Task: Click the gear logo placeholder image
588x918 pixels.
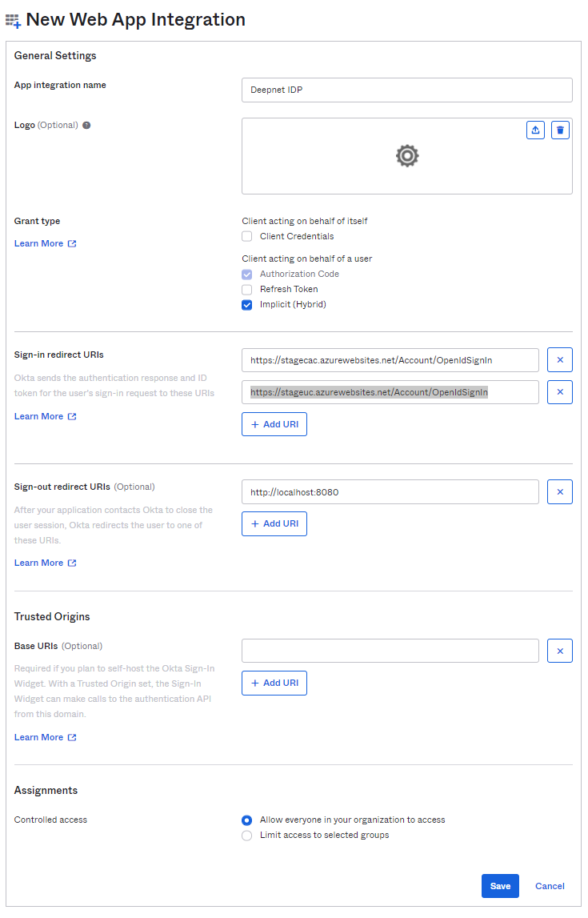Action: pos(407,156)
